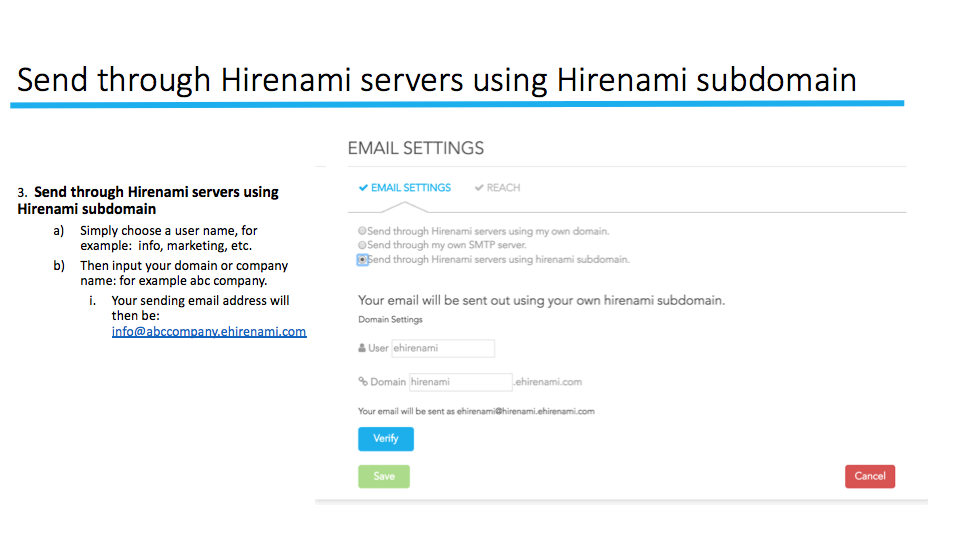Click the green Save button
960x540 pixels.
pyautogui.click(x=384, y=476)
